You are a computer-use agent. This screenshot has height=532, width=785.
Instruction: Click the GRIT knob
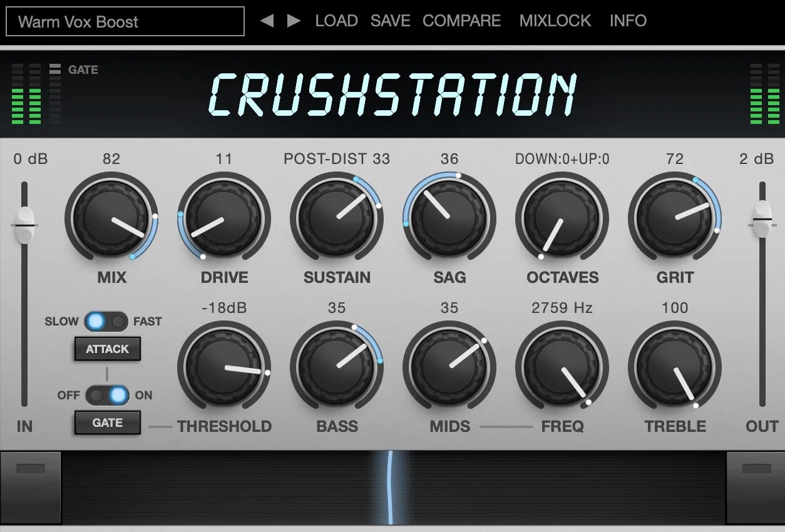coord(675,218)
